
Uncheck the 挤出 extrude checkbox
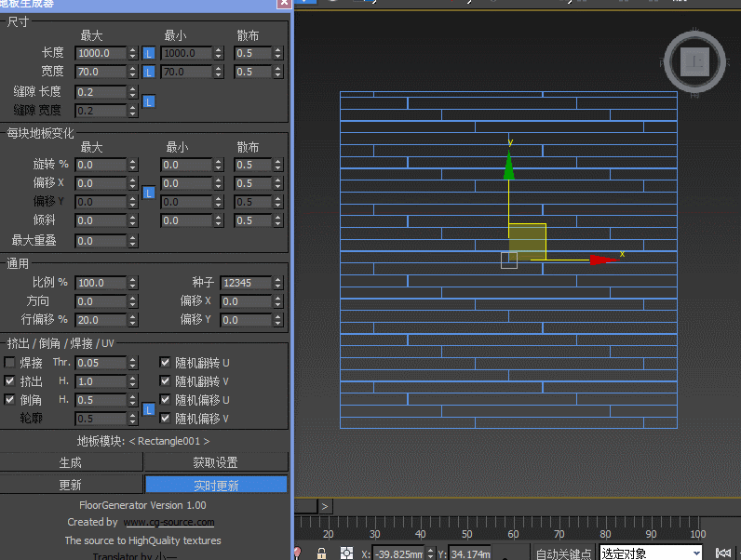click(x=10, y=381)
